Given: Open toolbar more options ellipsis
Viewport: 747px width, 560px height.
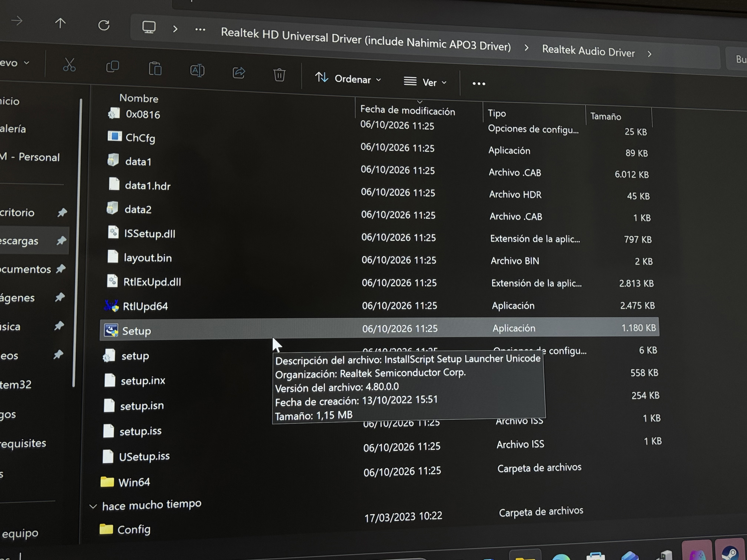Looking at the screenshot, I should 479,84.
